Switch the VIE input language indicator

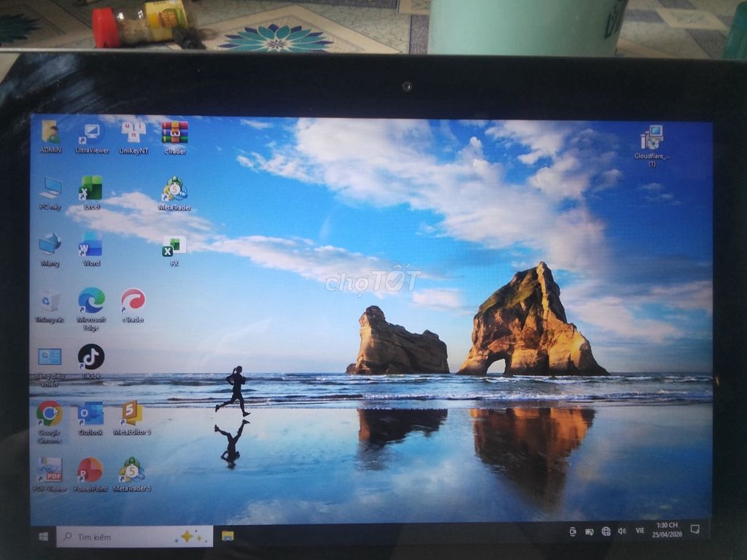pyautogui.click(x=640, y=531)
